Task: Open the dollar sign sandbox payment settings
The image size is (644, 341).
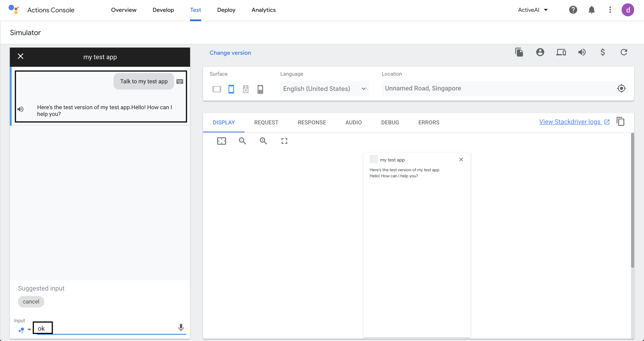Action: [603, 52]
